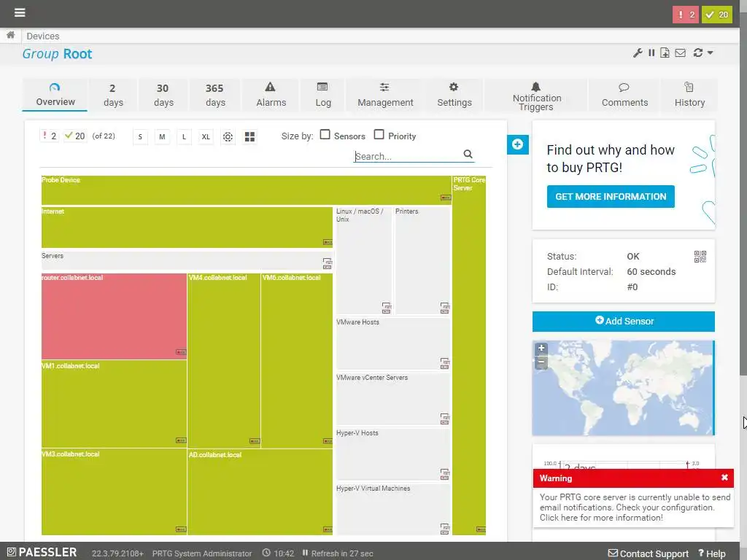Click Contact Support link
Image resolution: width=747 pixels, height=560 pixels.
coord(649,553)
